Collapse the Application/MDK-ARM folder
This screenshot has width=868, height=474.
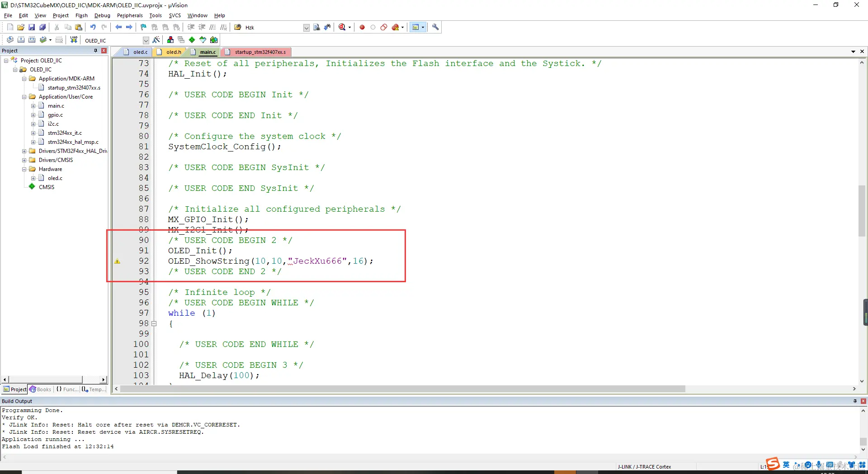pyautogui.click(x=24, y=79)
